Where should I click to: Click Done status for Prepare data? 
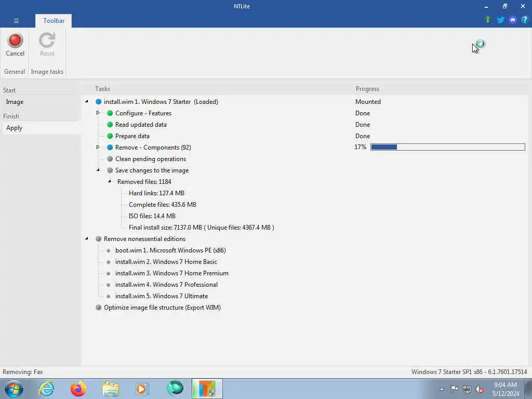click(x=362, y=136)
